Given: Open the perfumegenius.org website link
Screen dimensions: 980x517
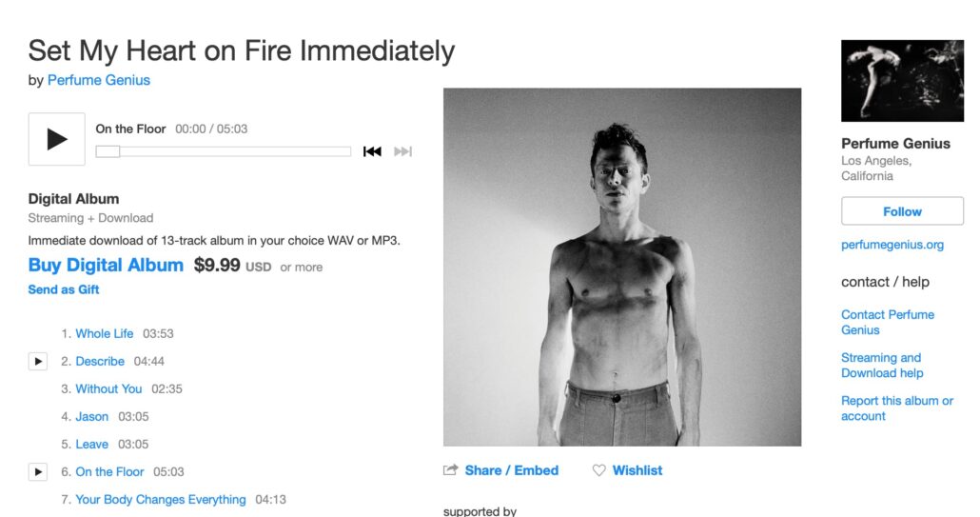Looking at the screenshot, I should [892, 245].
